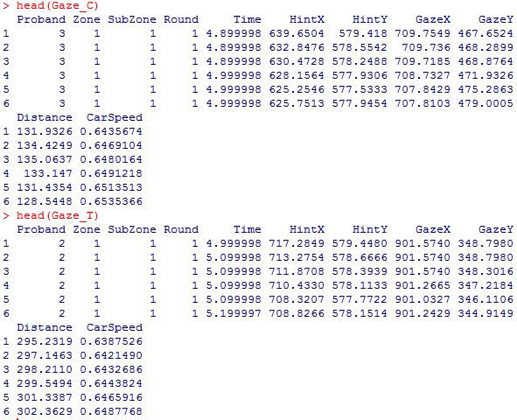The width and height of the screenshot is (517, 420).
Task: Click GazeX value 901.2429
Action: click(423, 313)
